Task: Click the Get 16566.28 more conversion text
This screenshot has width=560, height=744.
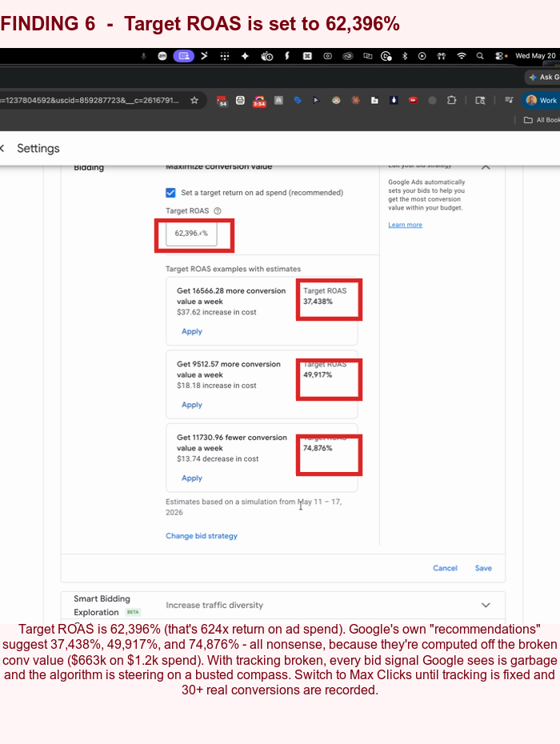Action: pos(231,291)
